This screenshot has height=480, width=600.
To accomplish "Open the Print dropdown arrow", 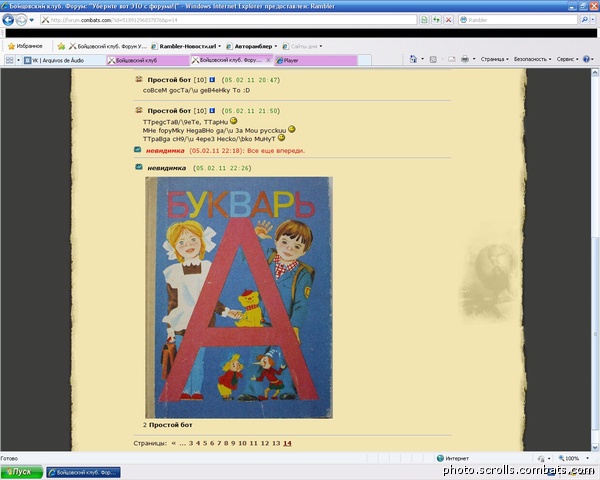I will 474,59.
